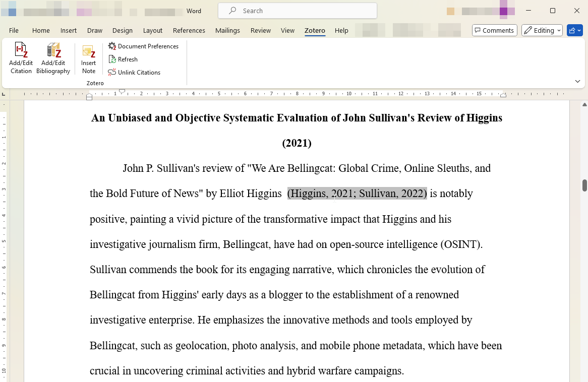Click the first line indent marker on ruler
Image resolution: width=588 pixels, height=382 pixels.
tap(122, 91)
